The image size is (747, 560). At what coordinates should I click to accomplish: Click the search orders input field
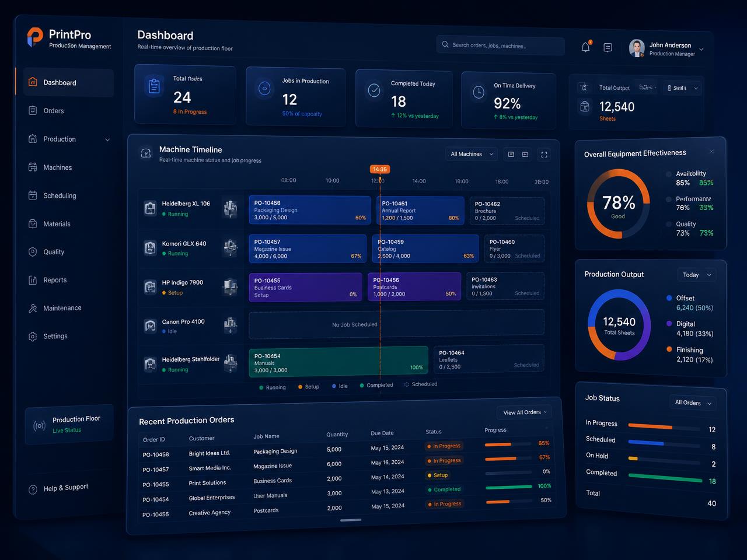pos(501,45)
